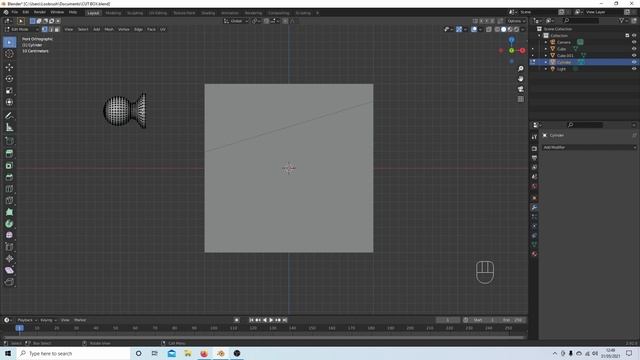This screenshot has height=360, width=640.
Task: Hide Camera in outliner
Action: (x=634, y=42)
